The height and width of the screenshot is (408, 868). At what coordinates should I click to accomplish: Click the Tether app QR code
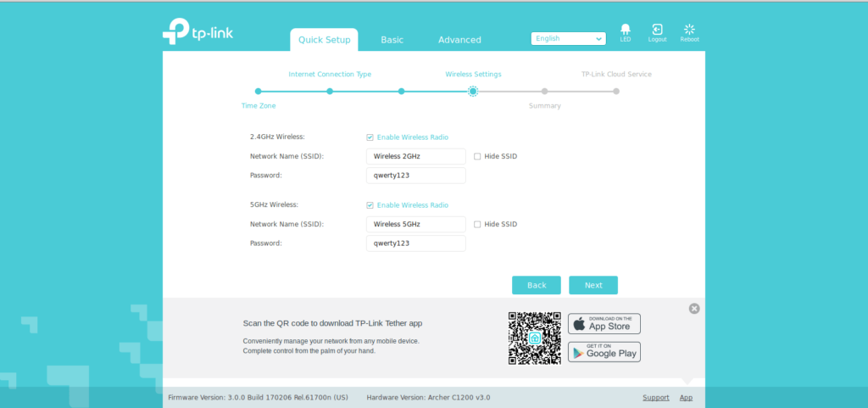point(534,338)
